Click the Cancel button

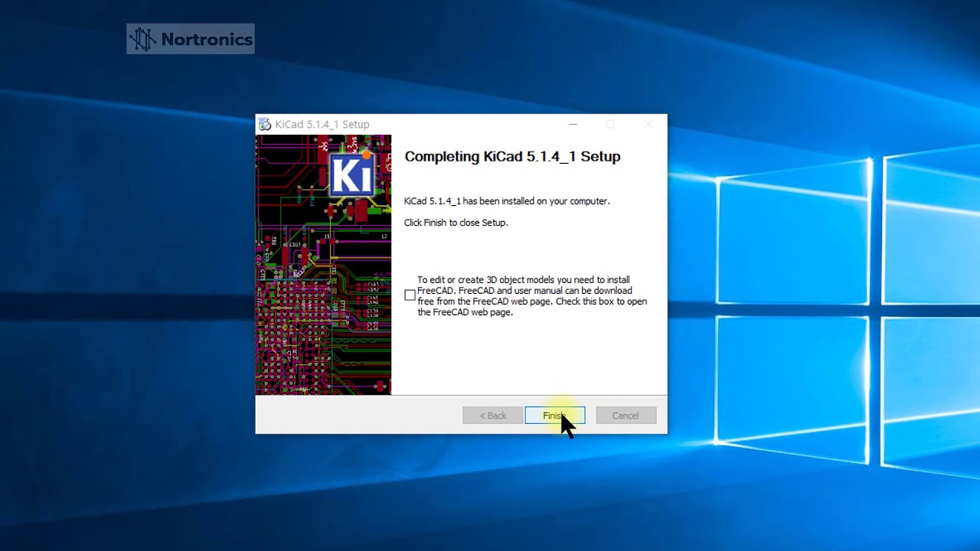click(626, 416)
